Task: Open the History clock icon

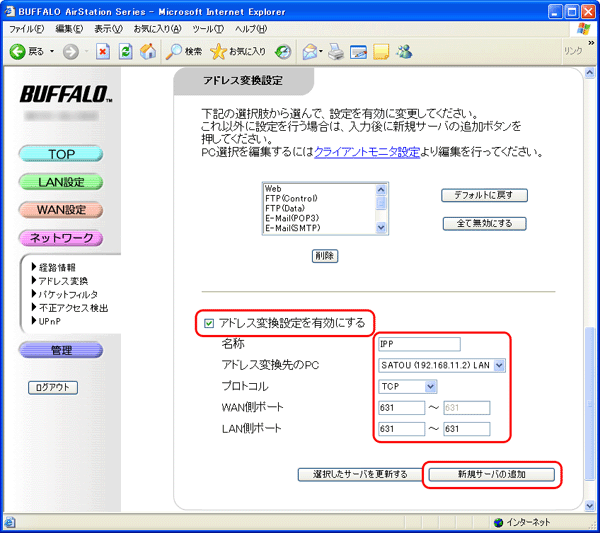Action: (x=283, y=52)
